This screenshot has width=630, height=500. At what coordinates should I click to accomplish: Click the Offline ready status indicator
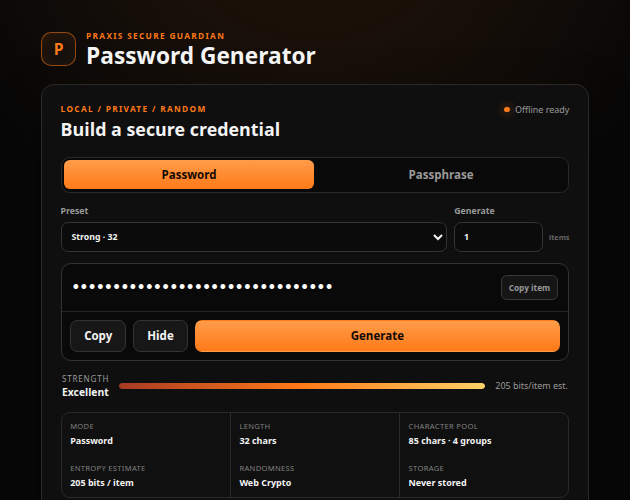pyautogui.click(x=536, y=110)
